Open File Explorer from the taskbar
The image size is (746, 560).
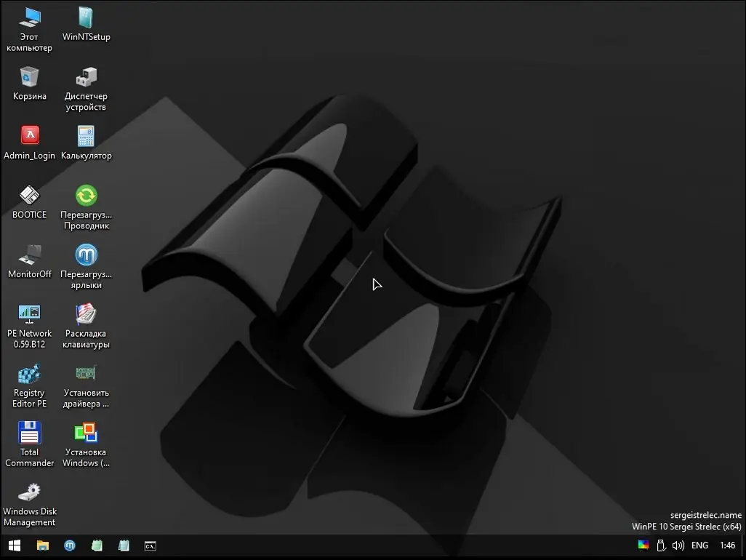[x=43, y=545]
